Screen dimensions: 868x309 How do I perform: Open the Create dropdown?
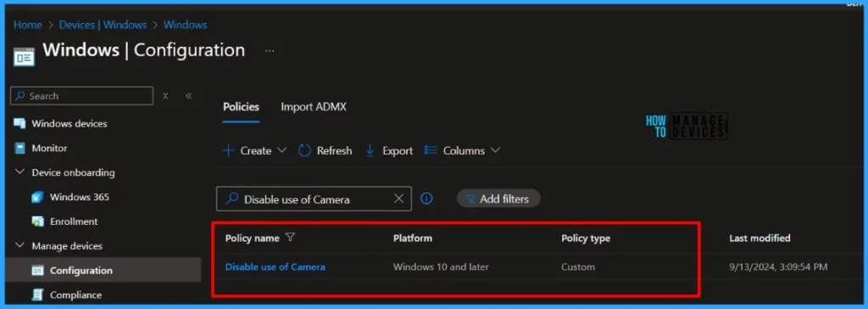[254, 151]
